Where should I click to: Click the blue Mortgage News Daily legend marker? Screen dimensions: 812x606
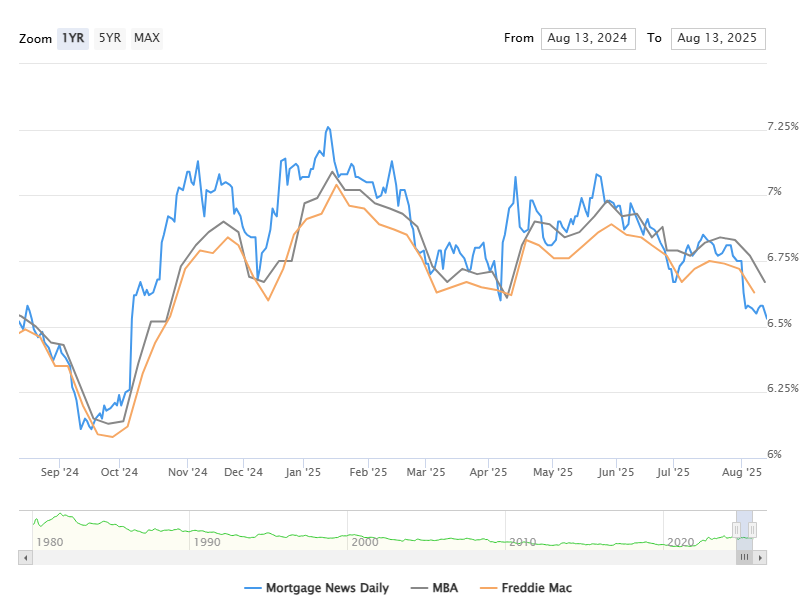253,588
